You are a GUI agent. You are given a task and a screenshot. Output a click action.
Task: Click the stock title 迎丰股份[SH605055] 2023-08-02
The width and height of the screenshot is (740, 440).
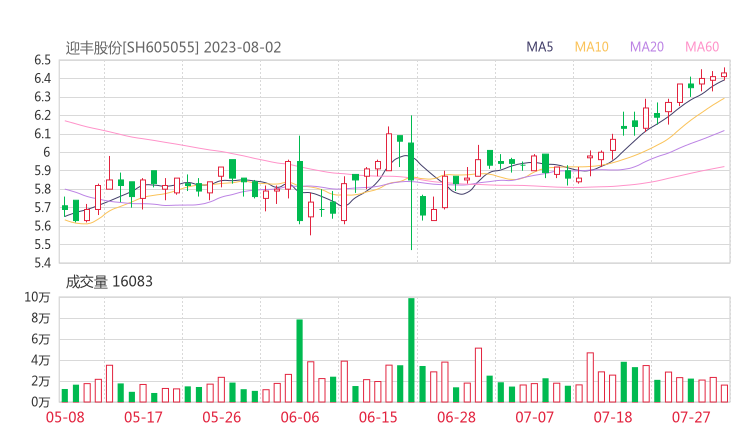click(173, 48)
